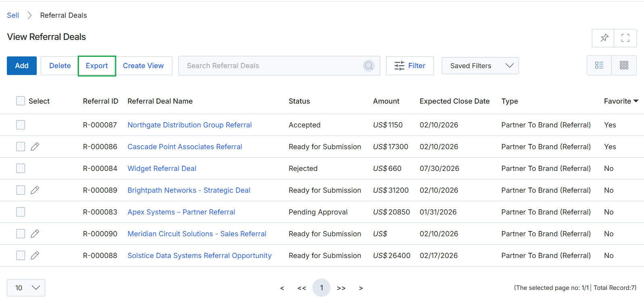
Task: Enter fullscreen view with expand icon
Action: (x=625, y=38)
